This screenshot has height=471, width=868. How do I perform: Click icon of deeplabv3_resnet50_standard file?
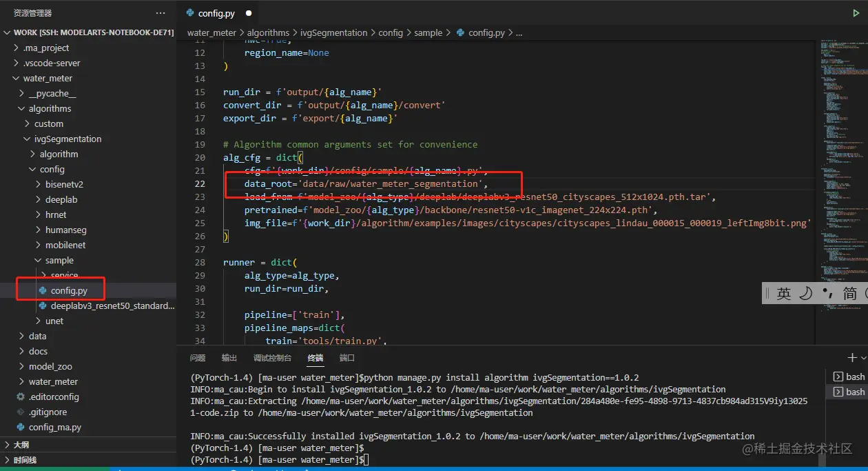[x=43, y=306]
